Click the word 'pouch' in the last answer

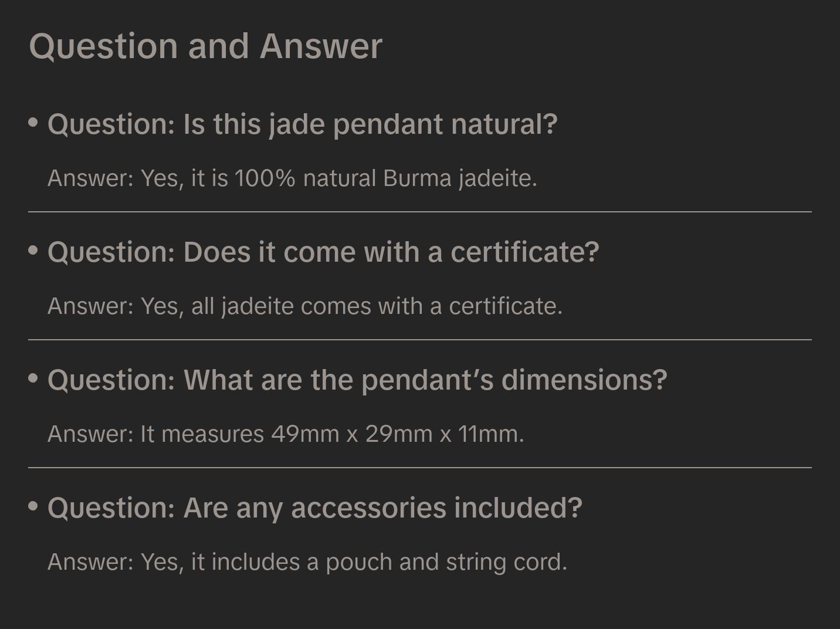358,563
